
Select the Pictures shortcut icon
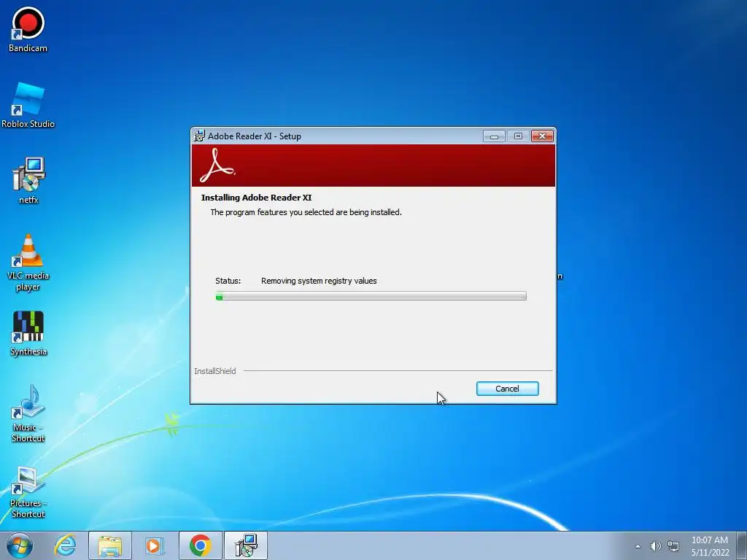coord(28,492)
